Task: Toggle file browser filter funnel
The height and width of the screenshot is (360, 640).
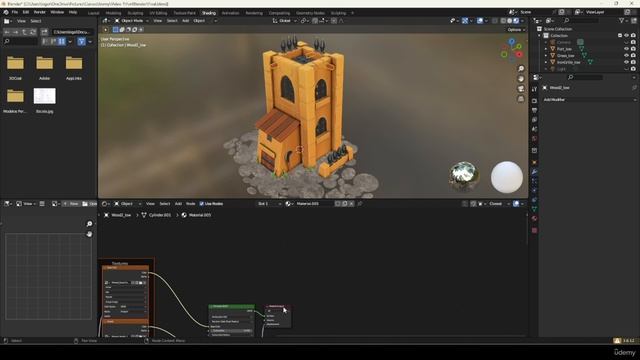Action: (x=81, y=41)
